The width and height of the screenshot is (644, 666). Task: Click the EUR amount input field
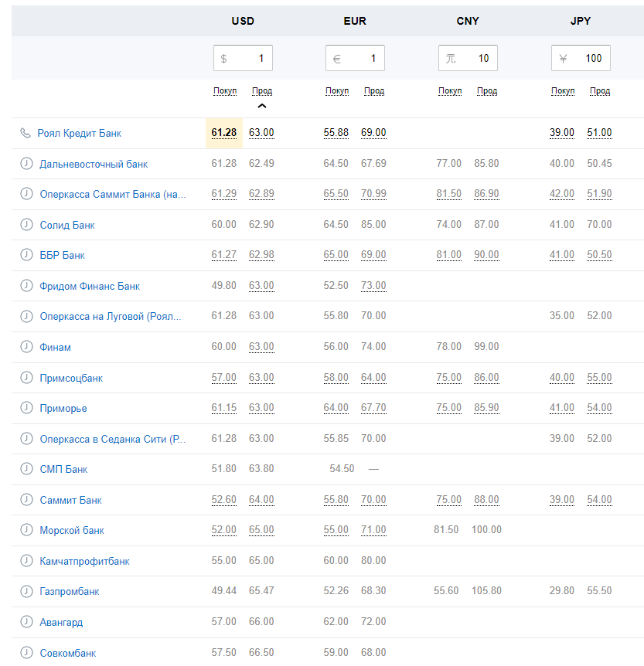click(x=355, y=58)
